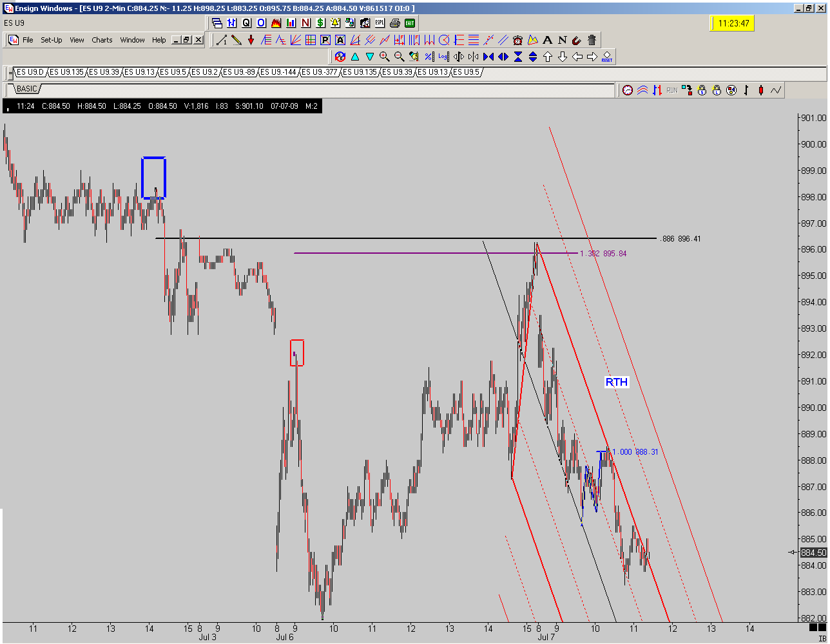Select the pencil draw tool

(236, 40)
